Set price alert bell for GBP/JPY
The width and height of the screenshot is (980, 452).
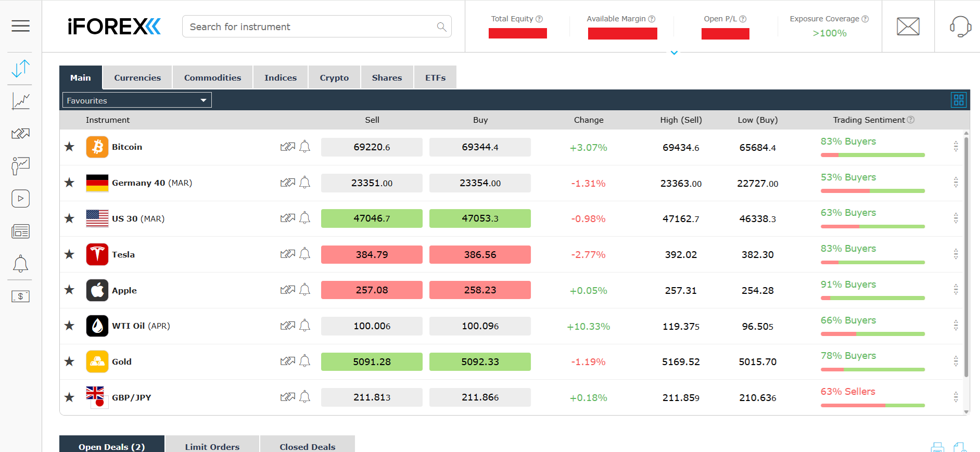[305, 397]
